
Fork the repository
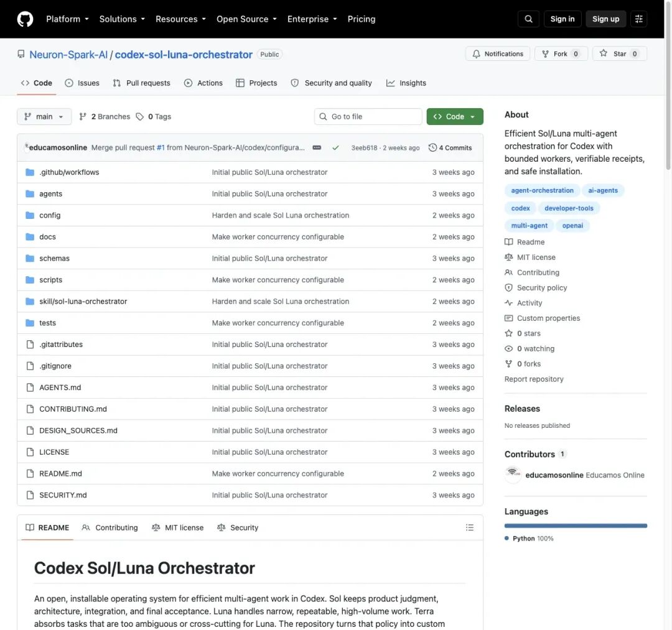[x=561, y=53]
